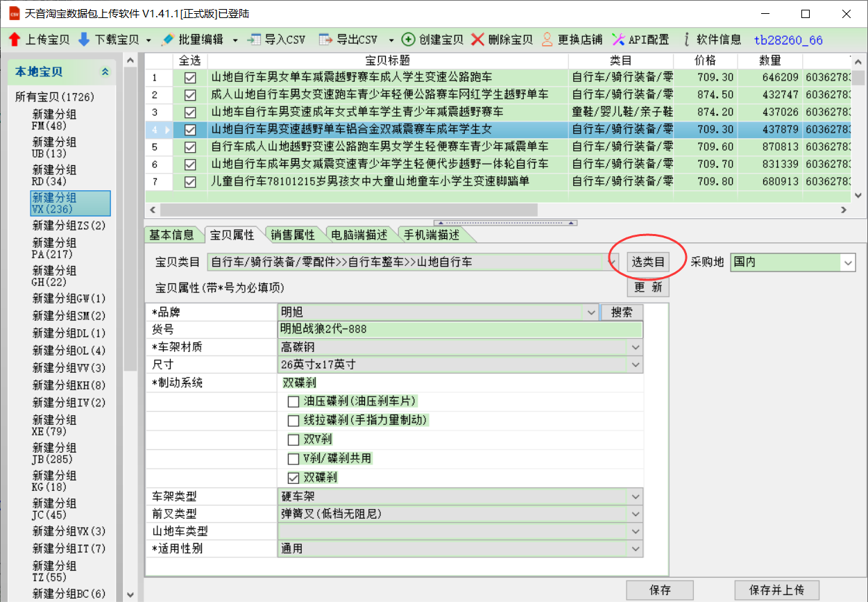Expand the 车架材质 dropdown
This screenshot has width=868, height=602.
636,347
